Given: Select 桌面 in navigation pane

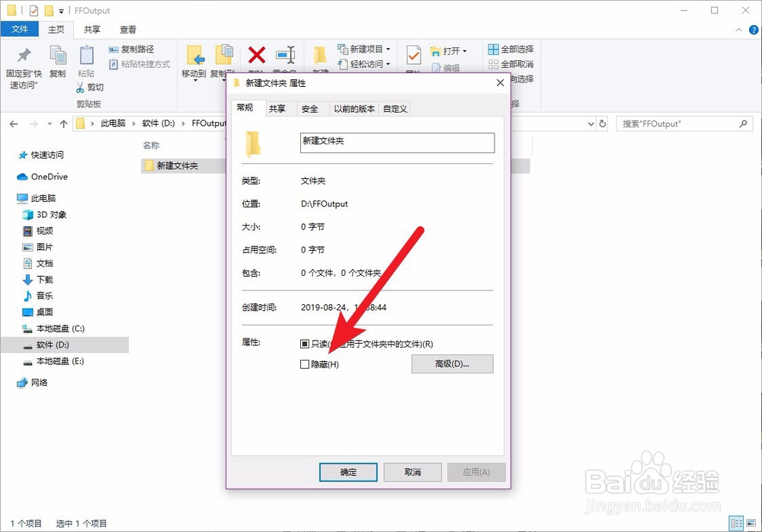Looking at the screenshot, I should pos(38,312).
